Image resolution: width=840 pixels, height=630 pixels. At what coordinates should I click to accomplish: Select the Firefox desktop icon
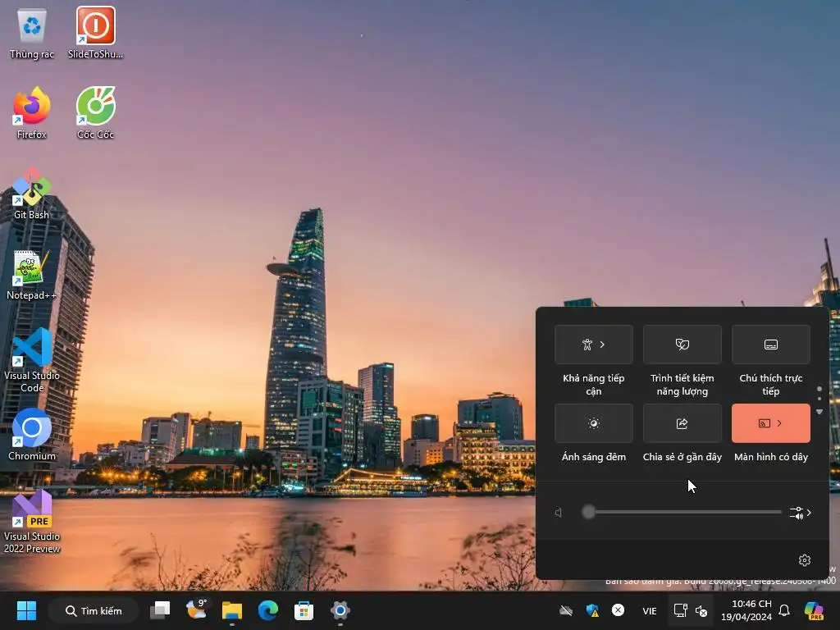pos(32,113)
